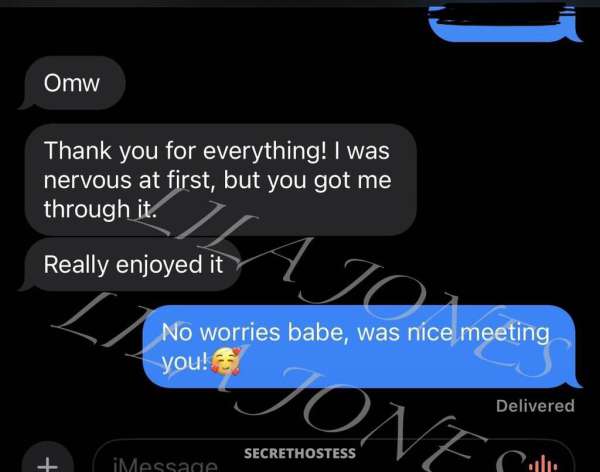Click the "Delivered" status label
Image resolution: width=600 pixels, height=472 pixels.
click(x=535, y=406)
